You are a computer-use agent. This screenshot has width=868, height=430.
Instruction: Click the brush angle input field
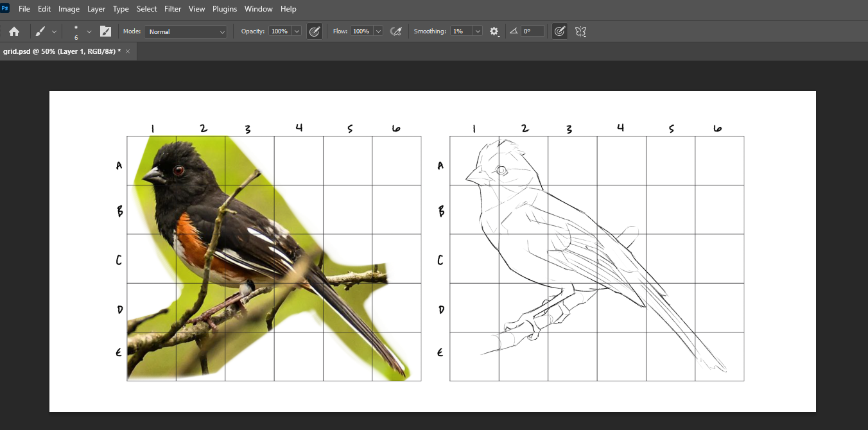coord(532,31)
